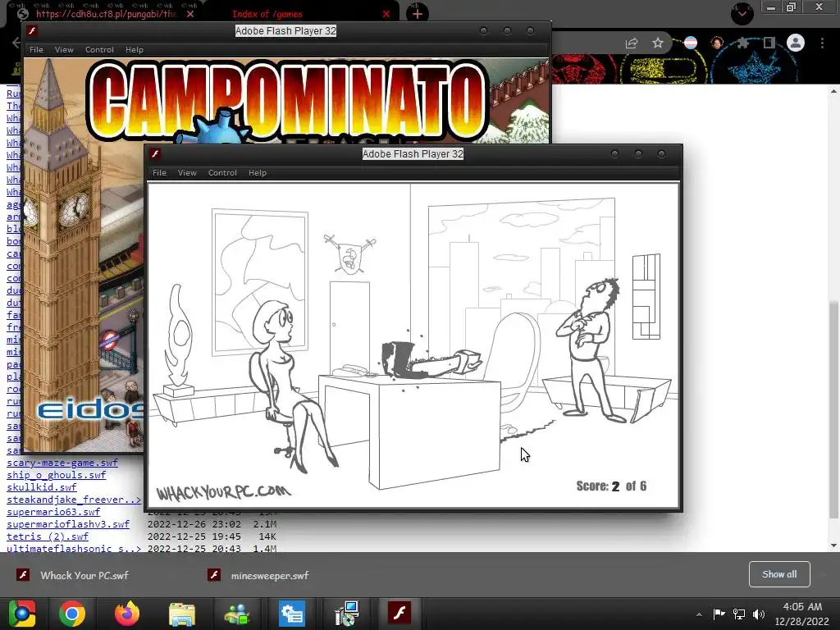Viewport: 840px width, 630px height.
Task: Click the page scrollbar up arrow
Action: tap(833, 91)
